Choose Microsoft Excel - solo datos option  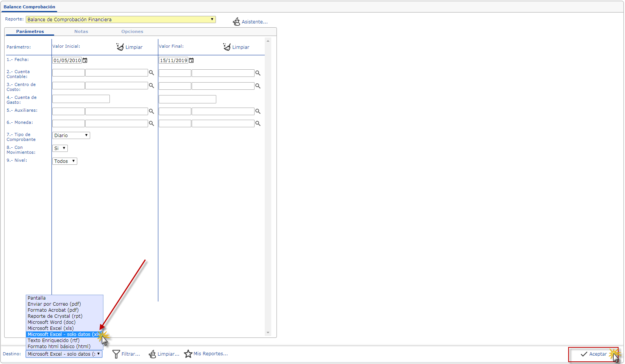[64, 334]
